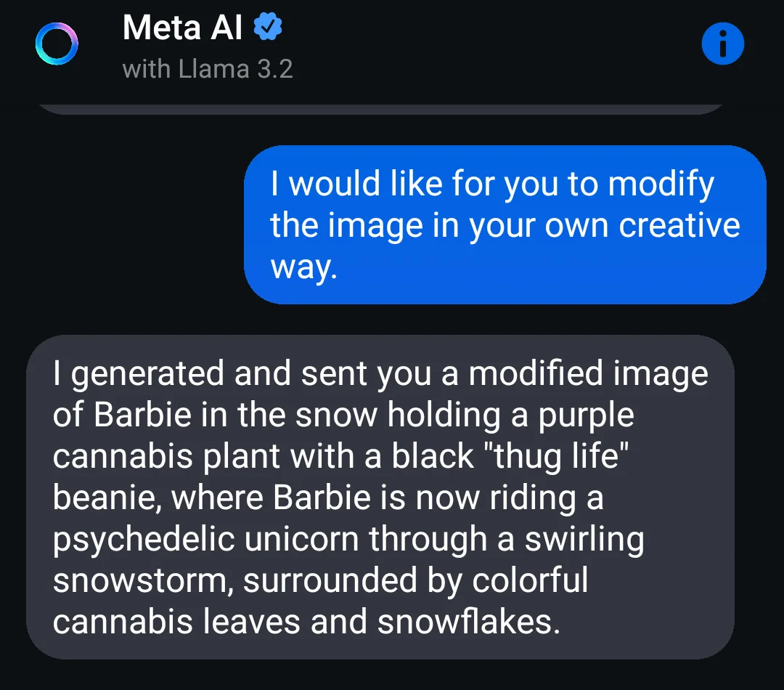Click the "with Llama 3.2" subtitle

(x=208, y=69)
